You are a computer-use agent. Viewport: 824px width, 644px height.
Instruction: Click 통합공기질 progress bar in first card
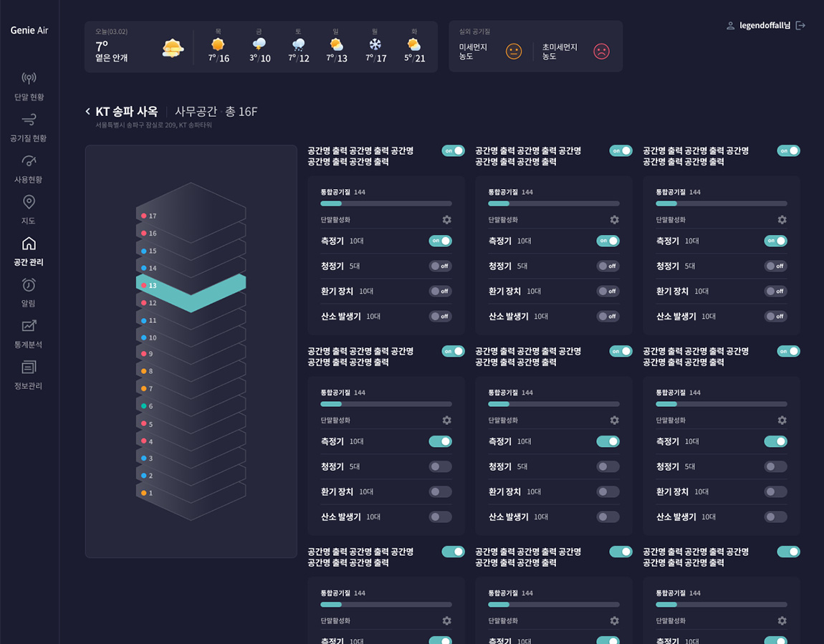tap(385, 203)
